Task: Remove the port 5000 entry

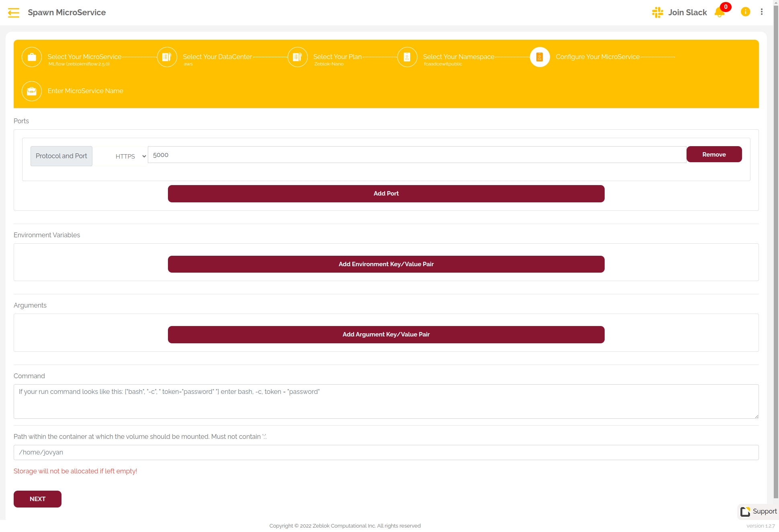Action: pos(714,155)
